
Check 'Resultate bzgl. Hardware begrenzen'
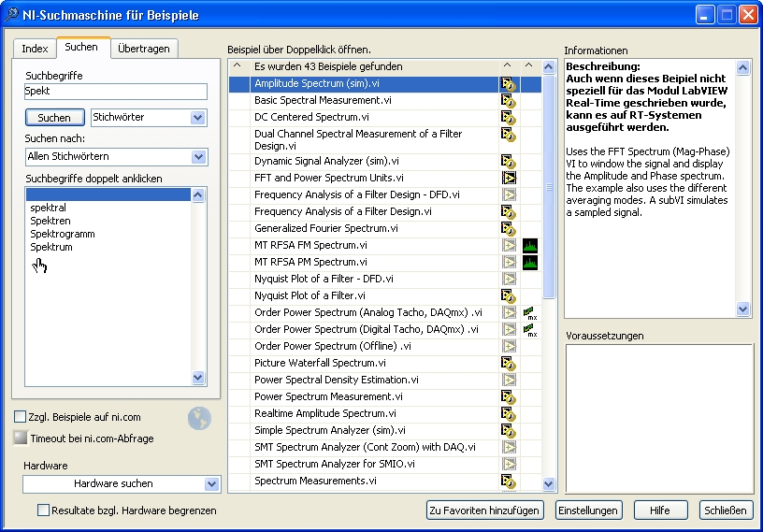43,510
